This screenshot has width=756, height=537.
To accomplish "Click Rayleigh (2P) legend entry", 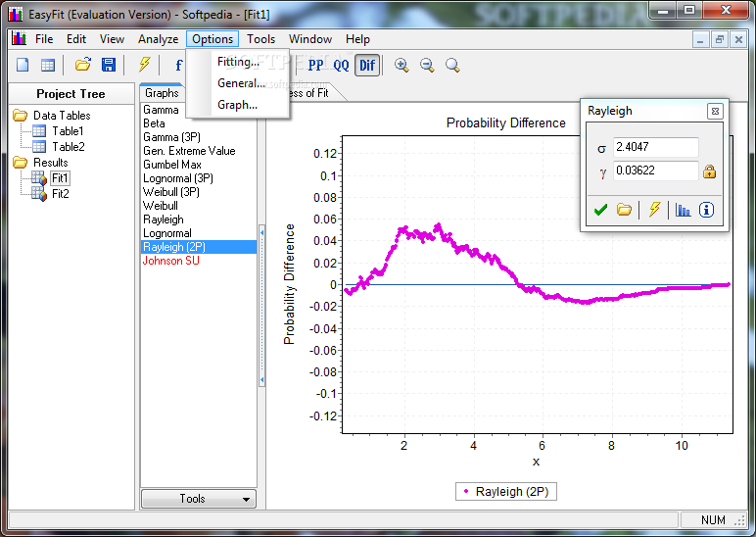I will (x=505, y=492).
